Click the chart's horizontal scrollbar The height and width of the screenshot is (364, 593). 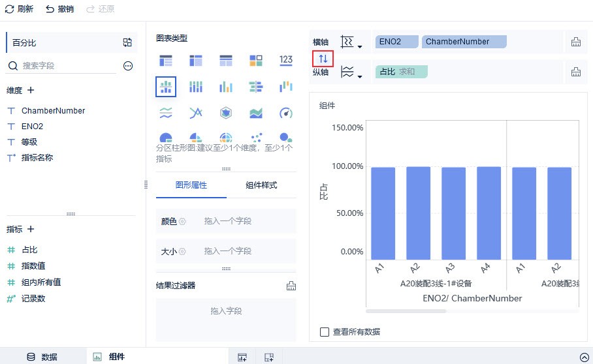coord(406,311)
